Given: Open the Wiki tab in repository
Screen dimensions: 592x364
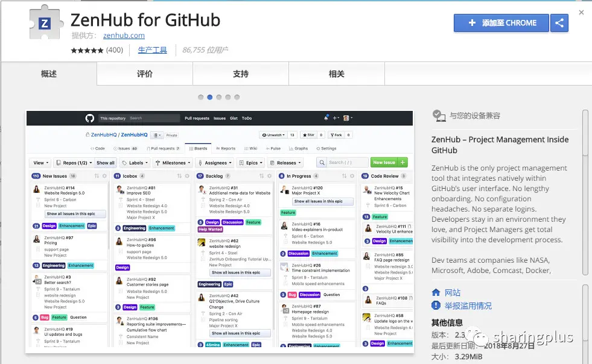Looking at the screenshot, I should [x=250, y=149].
